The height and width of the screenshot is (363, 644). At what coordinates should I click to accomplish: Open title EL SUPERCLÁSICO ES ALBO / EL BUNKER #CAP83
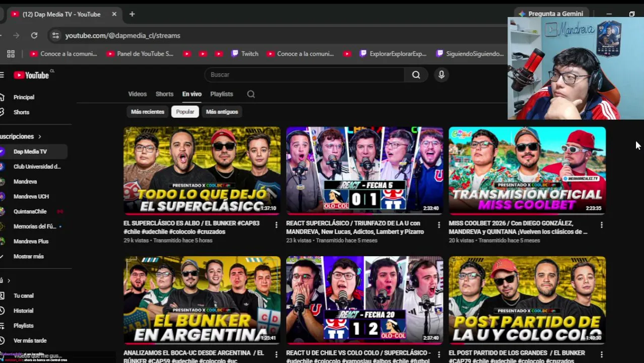191,227
